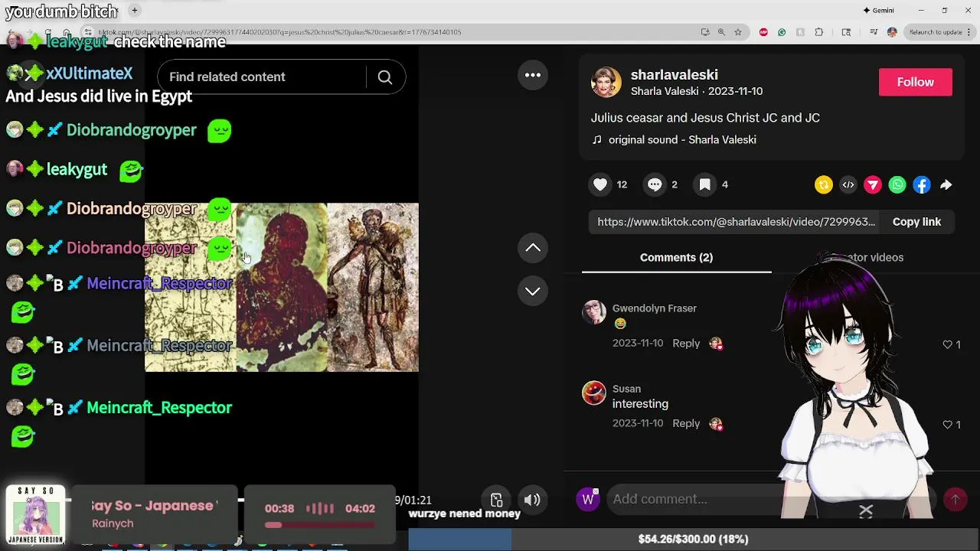Select the tiktok.com video URL text

coord(736,221)
